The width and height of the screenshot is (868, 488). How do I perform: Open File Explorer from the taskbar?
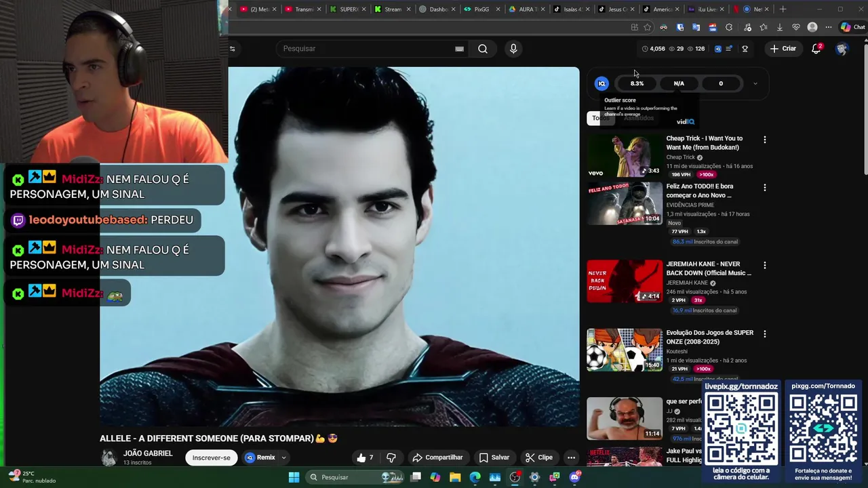tap(455, 477)
